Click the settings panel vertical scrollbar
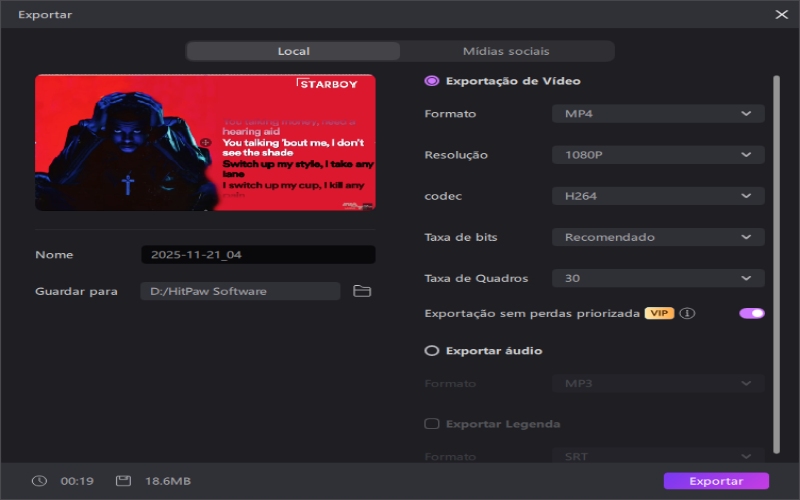The width and height of the screenshot is (800, 500). tap(777, 264)
